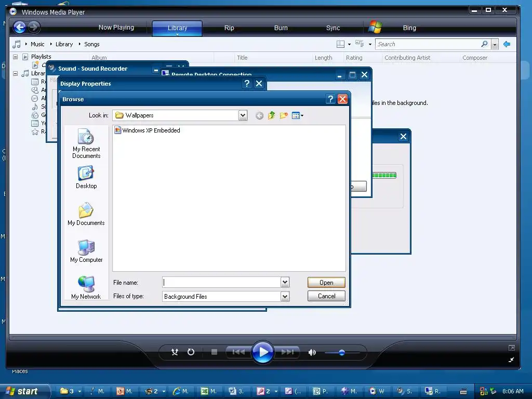Image resolution: width=532 pixels, height=399 pixels.
Task: Select the Genre icon in library tree
Action: click(35, 115)
